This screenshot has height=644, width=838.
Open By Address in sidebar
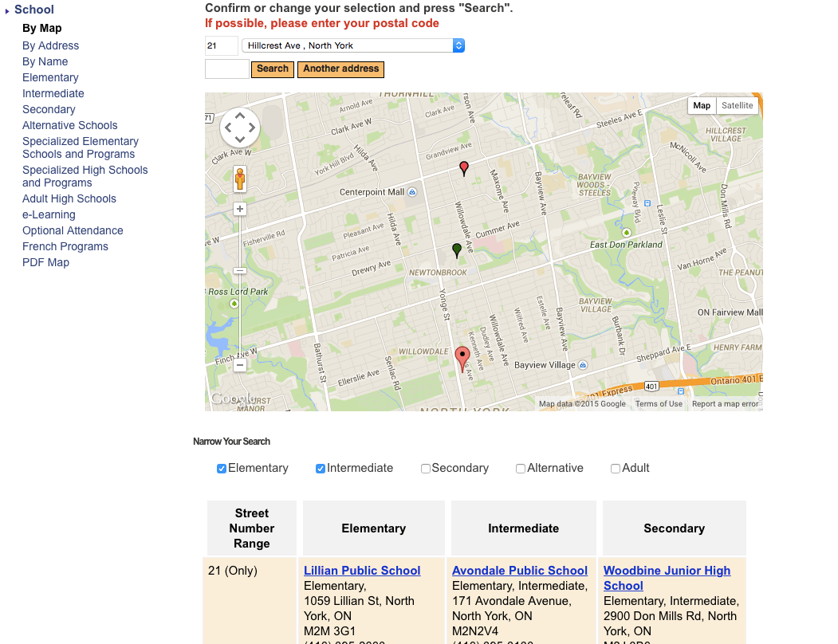50,45
